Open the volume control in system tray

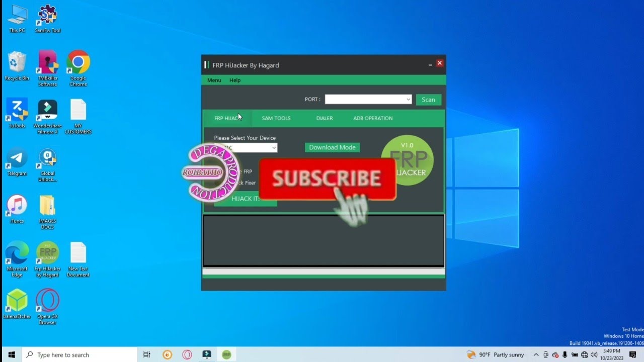tap(593, 354)
